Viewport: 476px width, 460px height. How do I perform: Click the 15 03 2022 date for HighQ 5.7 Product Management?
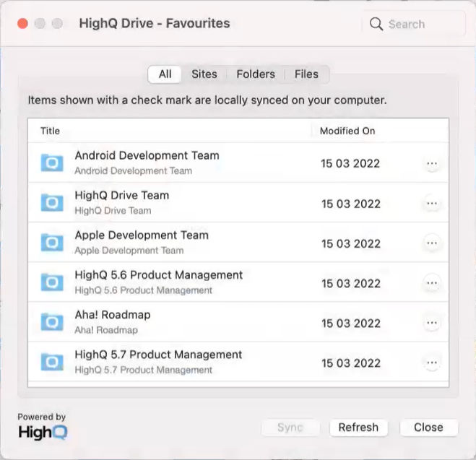click(x=351, y=363)
